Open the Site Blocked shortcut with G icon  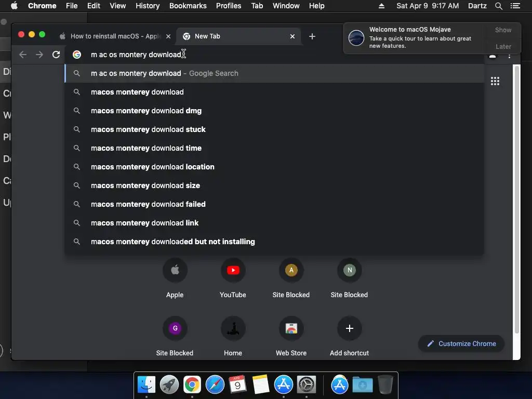pos(175,336)
